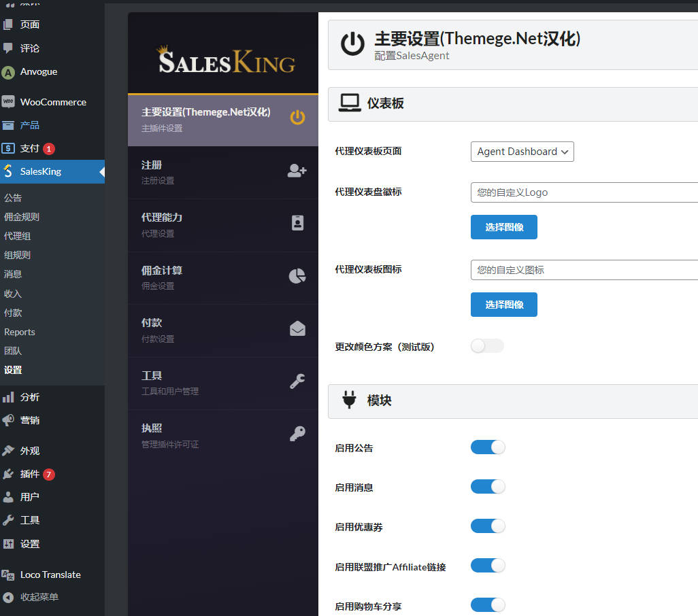The height and width of the screenshot is (616, 698).
Task: Click the 模块 section header
Action: tap(513, 401)
